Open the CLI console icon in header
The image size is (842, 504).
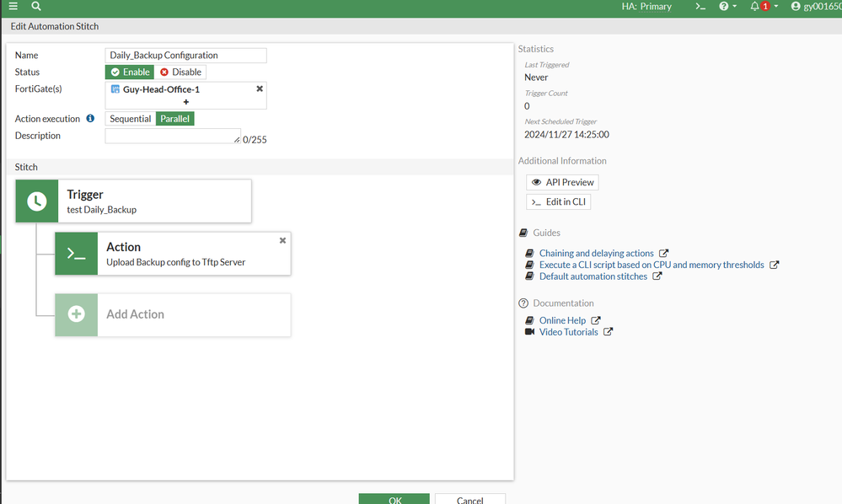point(700,7)
